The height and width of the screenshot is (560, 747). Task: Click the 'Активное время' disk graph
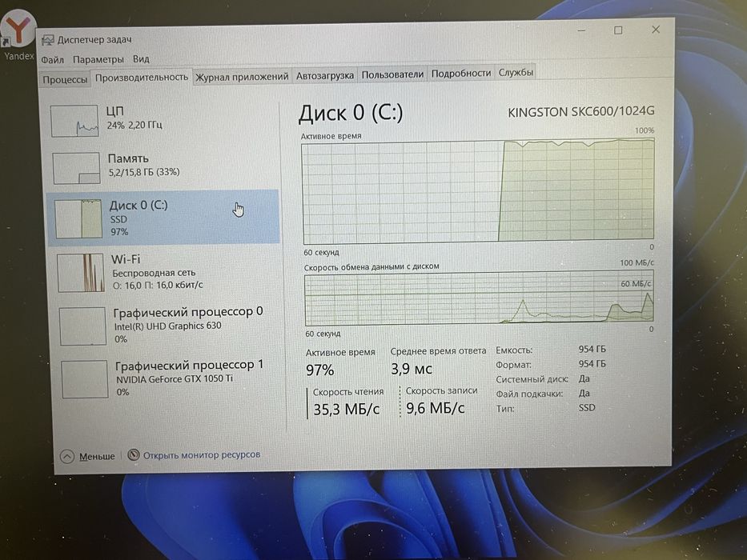coord(478,191)
